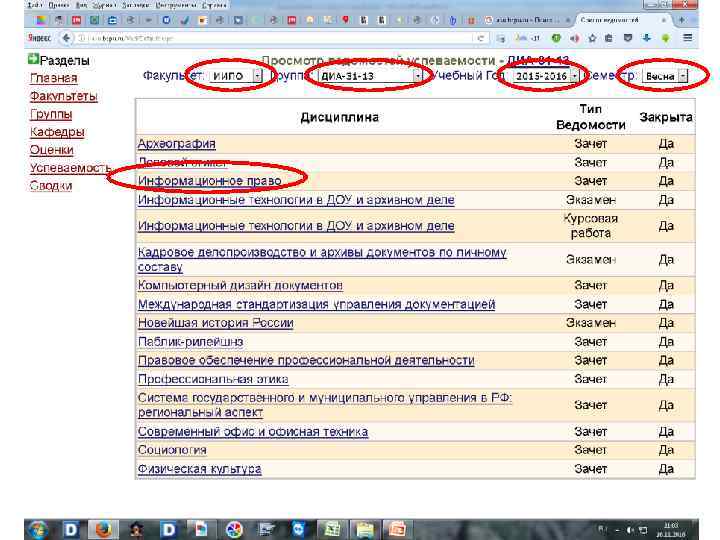Open Excel from the taskbar
Image resolution: width=720 pixels, height=540 pixels.
pos(332,530)
